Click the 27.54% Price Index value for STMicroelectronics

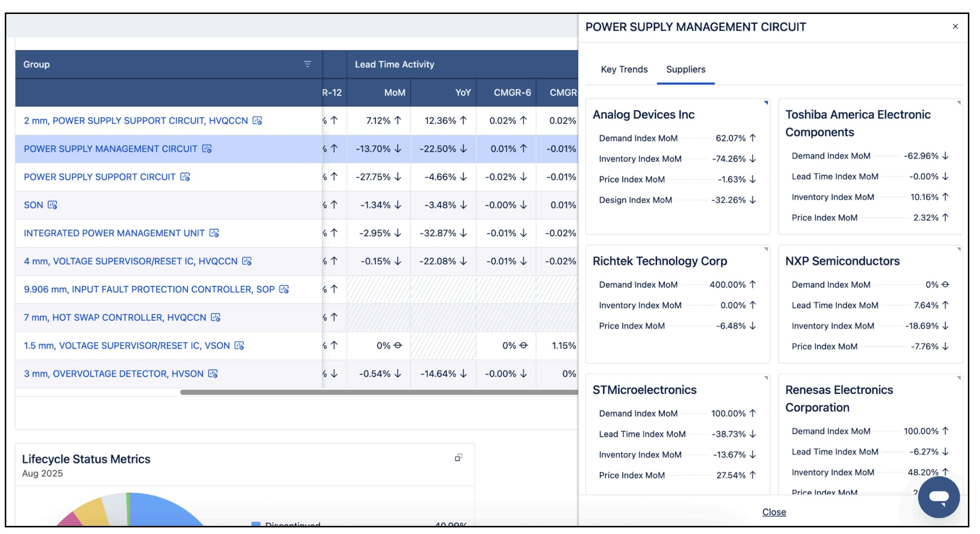tap(731, 476)
